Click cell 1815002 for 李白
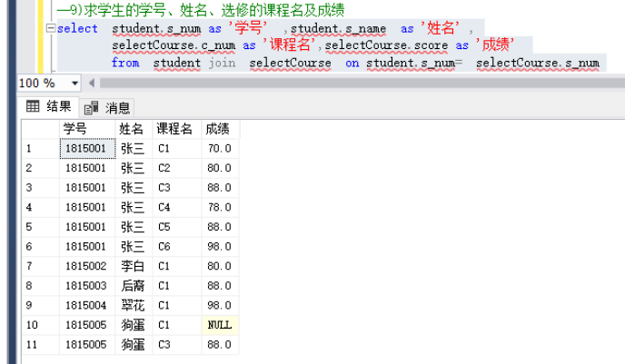Image resolution: width=625 pixels, height=364 pixels. point(88,266)
